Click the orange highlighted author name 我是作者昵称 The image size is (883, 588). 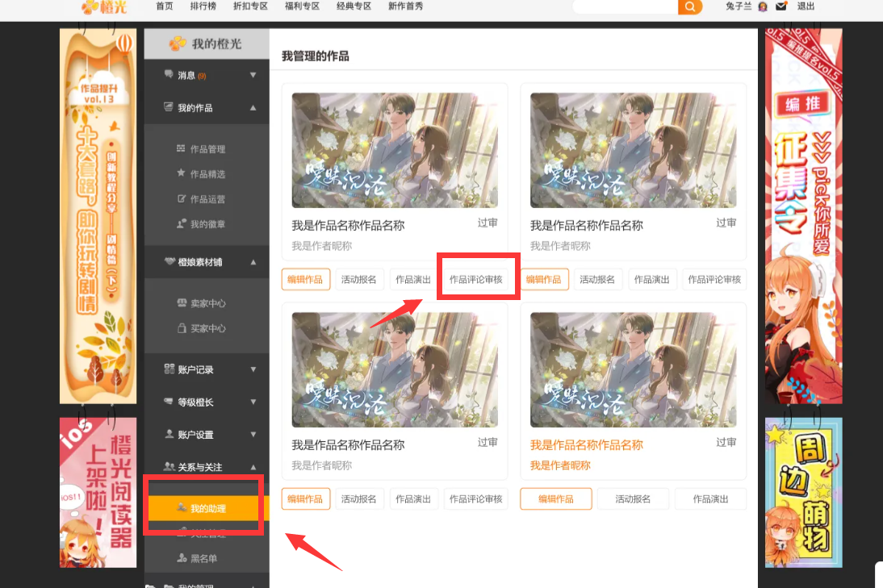click(x=560, y=466)
